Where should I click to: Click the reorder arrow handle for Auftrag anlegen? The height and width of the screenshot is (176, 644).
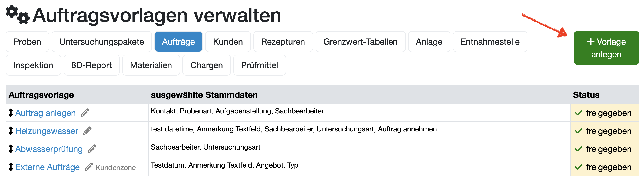point(11,113)
